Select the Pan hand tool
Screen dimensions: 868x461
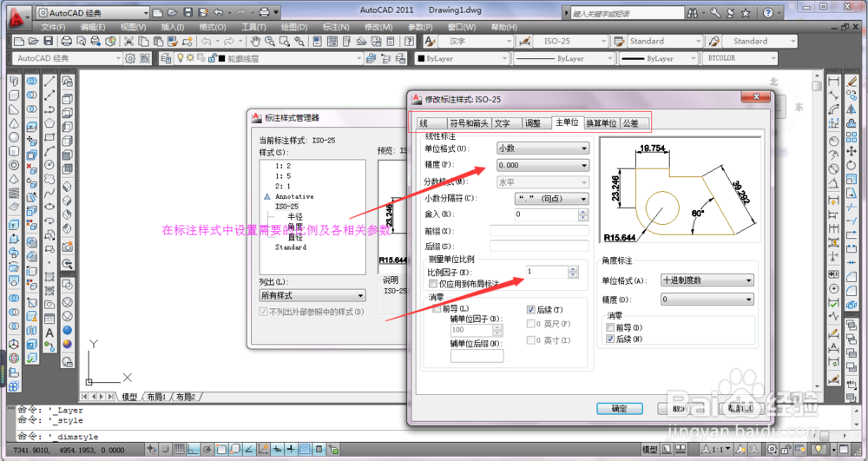point(254,41)
